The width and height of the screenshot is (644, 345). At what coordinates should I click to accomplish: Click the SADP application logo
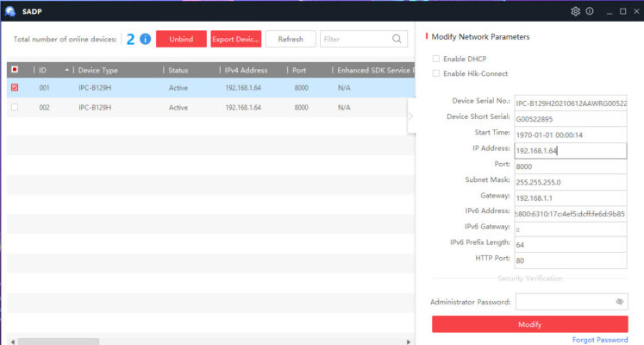pos(10,11)
